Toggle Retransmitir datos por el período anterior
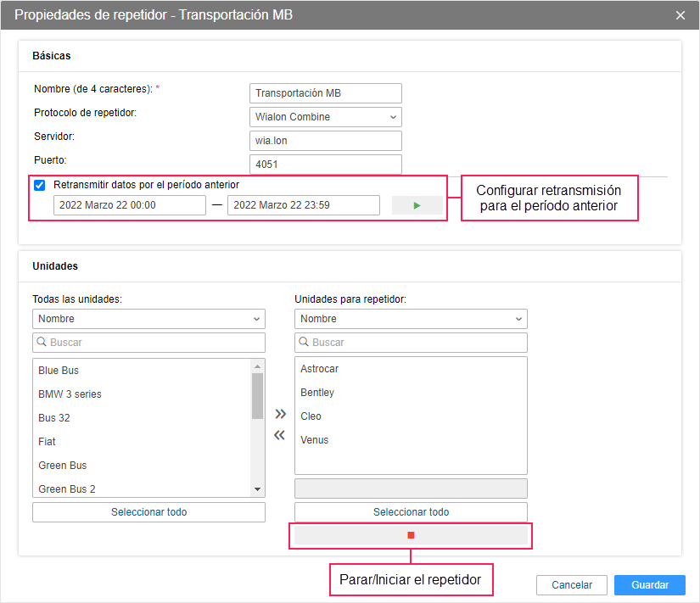The height and width of the screenshot is (603, 700). click(40, 185)
